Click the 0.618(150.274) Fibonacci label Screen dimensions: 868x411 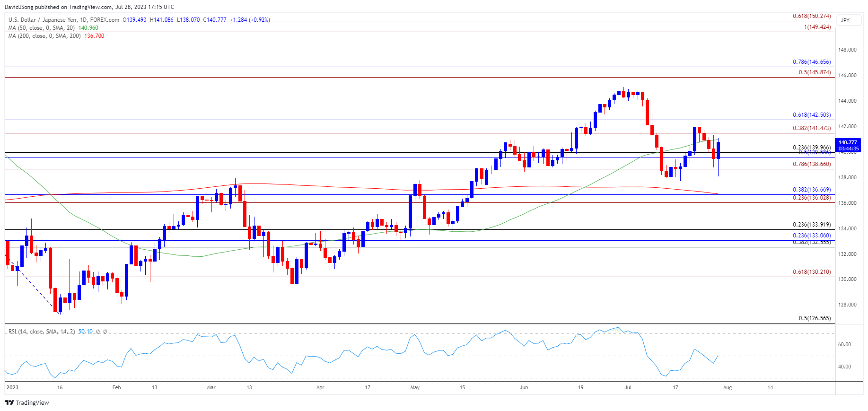[812, 16]
